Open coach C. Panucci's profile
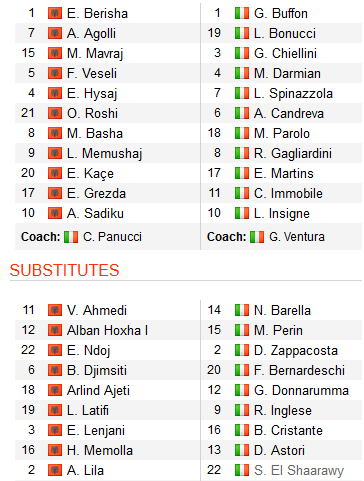Viewport: 364px width, 481px height. tap(112, 237)
